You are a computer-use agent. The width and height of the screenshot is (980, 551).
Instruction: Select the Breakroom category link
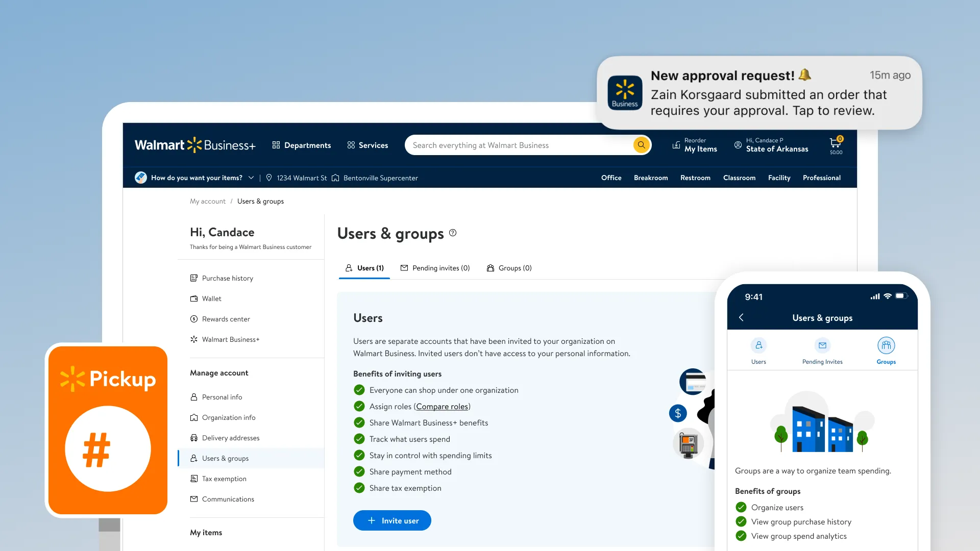650,178
